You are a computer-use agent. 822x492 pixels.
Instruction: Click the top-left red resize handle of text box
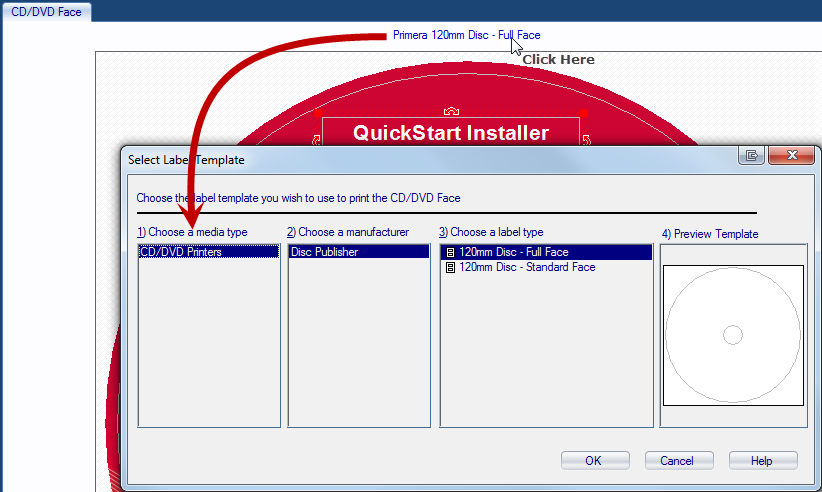(318, 113)
